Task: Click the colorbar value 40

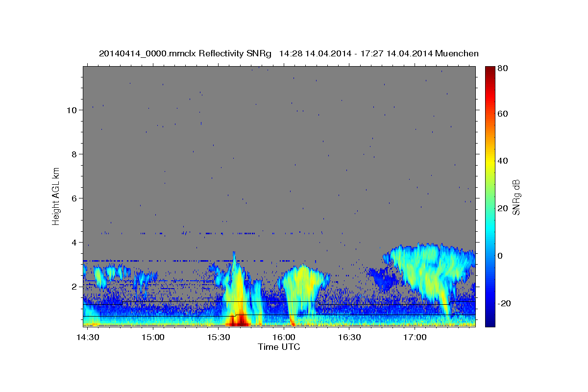Action: tap(503, 161)
